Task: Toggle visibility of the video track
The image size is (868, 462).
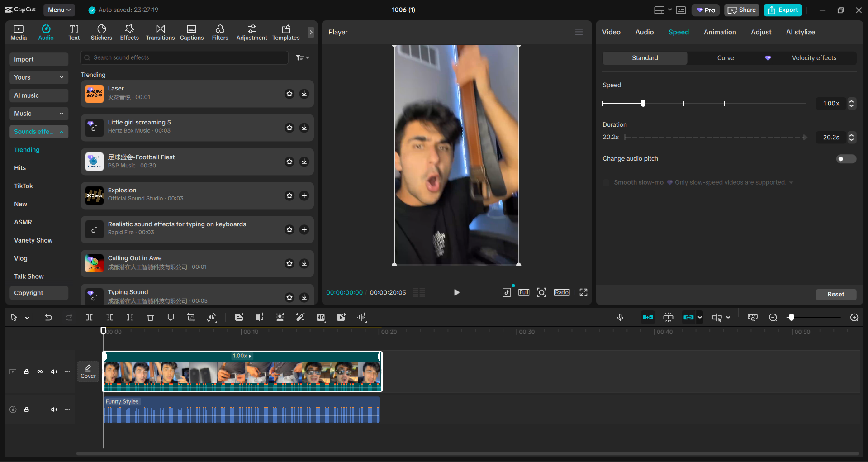Action: (40, 372)
